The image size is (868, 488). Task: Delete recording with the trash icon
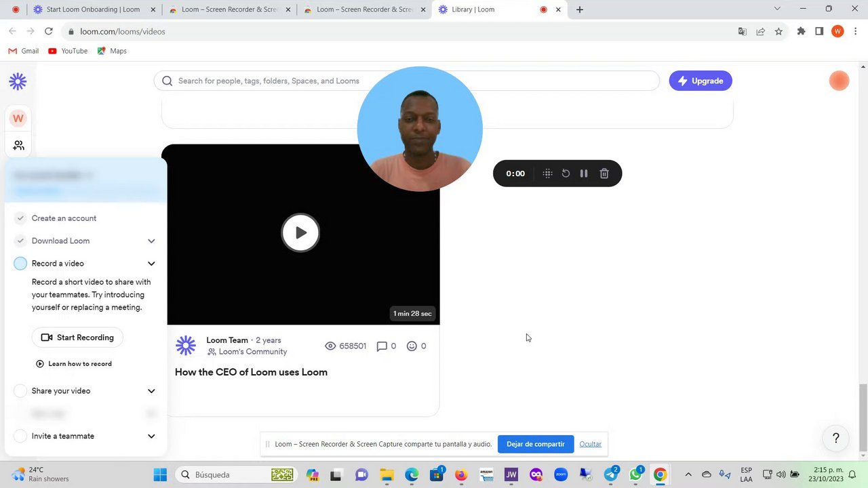coord(604,174)
